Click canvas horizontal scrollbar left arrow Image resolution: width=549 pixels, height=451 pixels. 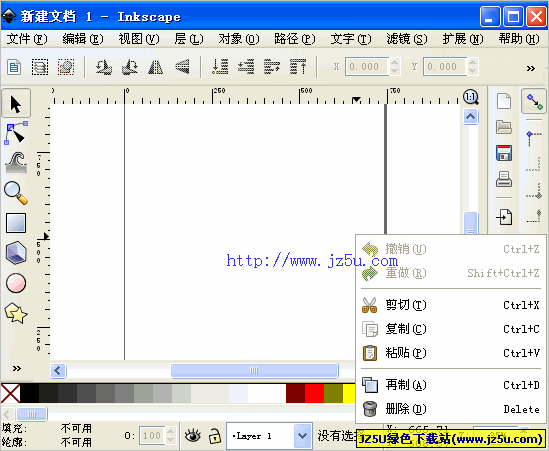click(x=58, y=370)
